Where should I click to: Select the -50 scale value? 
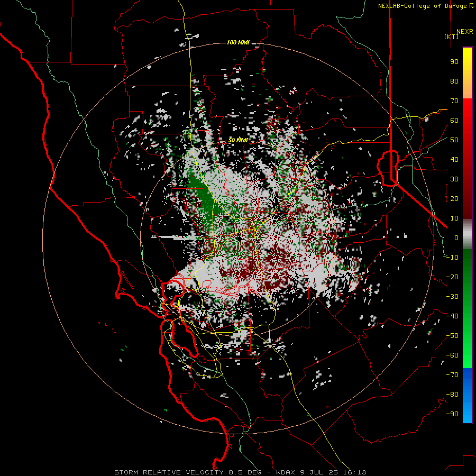click(452, 336)
